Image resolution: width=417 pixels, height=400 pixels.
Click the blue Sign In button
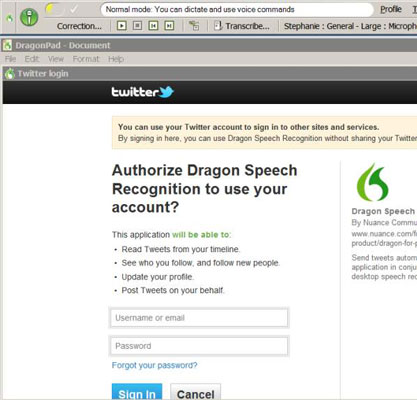137,392
